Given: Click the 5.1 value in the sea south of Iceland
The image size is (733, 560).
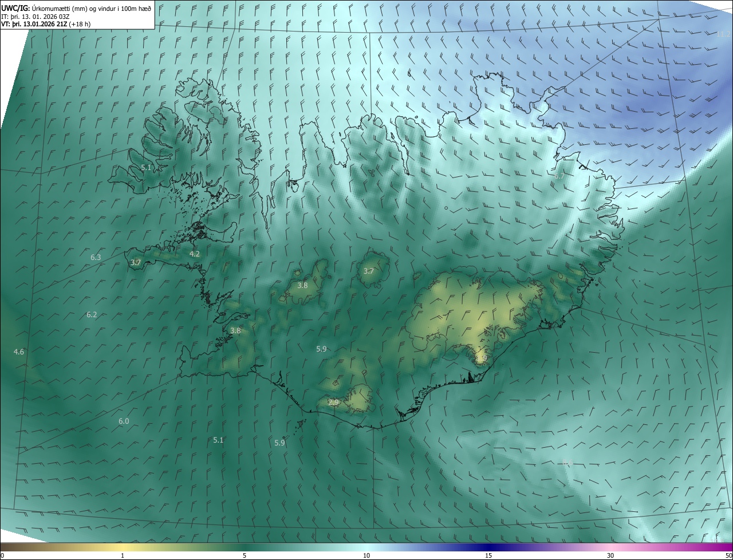Looking at the screenshot, I should pyautogui.click(x=218, y=440).
